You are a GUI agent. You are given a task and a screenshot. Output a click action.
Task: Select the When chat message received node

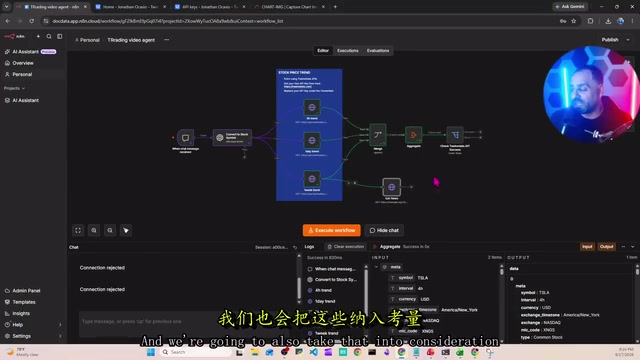pyautogui.click(x=185, y=138)
